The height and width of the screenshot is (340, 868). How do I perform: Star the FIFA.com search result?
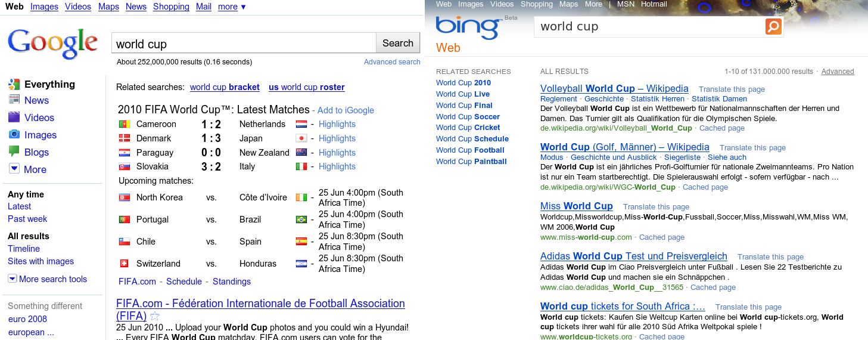click(x=155, y=317)
